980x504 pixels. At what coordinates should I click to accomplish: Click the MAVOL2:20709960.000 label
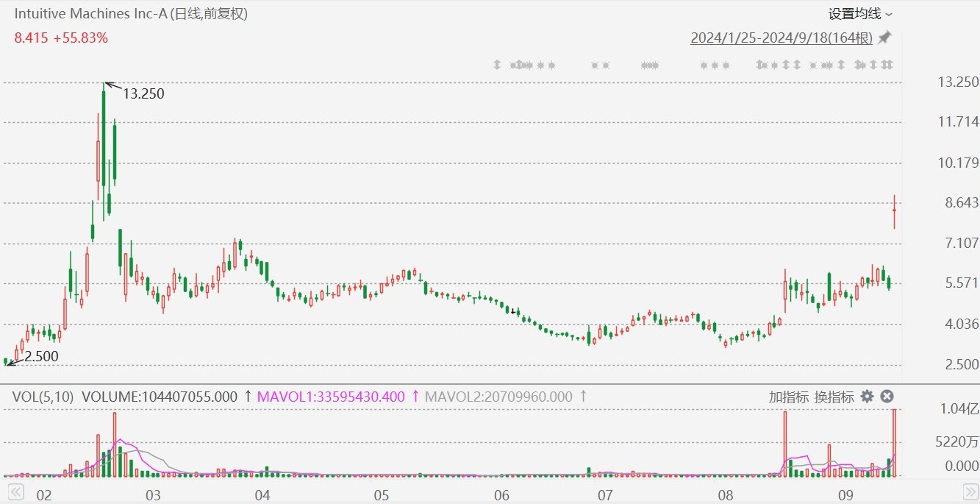point(499,397)
